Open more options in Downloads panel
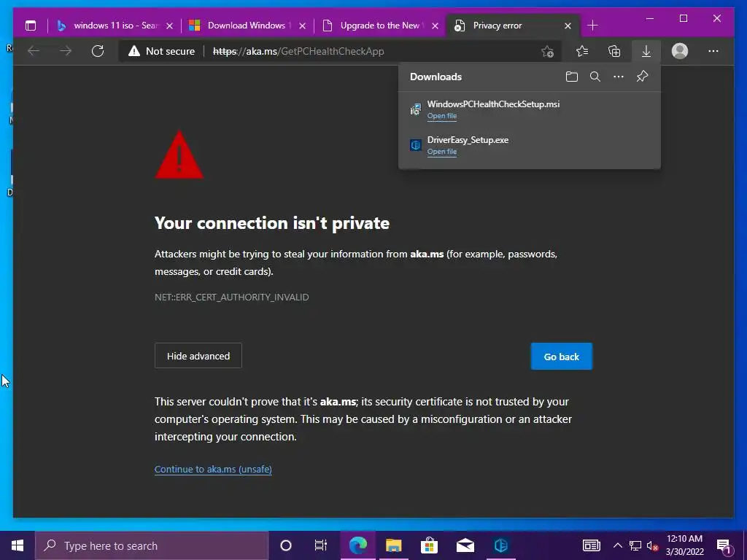The image size is (747, 560). 619,77
